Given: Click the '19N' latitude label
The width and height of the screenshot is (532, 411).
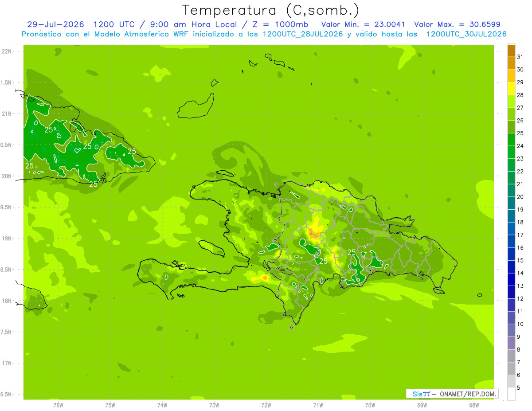Looking at the screenshot, I should tap(7, 239).
